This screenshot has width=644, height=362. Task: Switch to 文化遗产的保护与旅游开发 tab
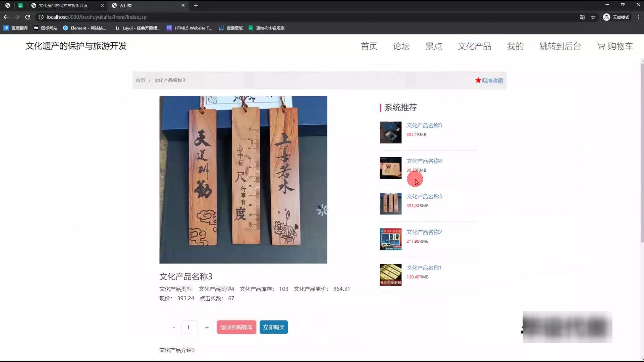63,5
